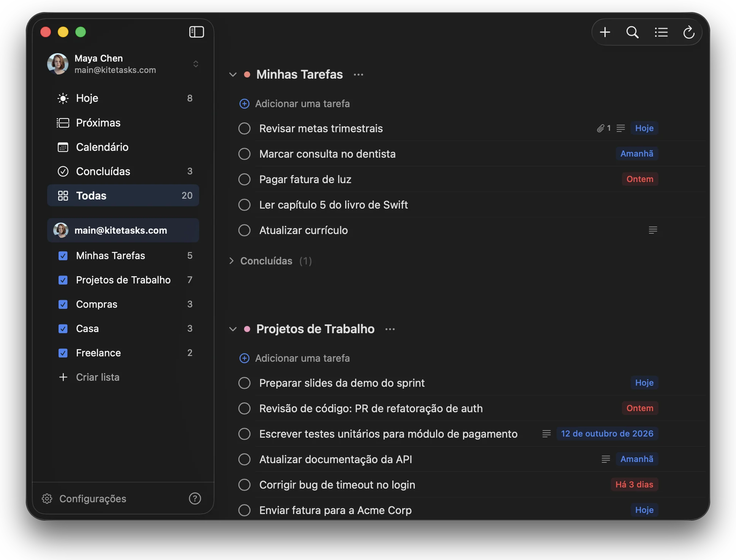Open search with the magnifier icon
Image resolution: width=736 pixels, height=560 pixels.
(633, 32)
